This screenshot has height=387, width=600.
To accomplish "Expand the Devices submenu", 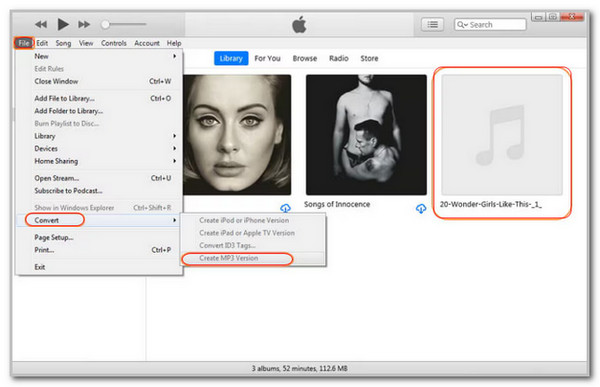I will click(x=99, y=149).
